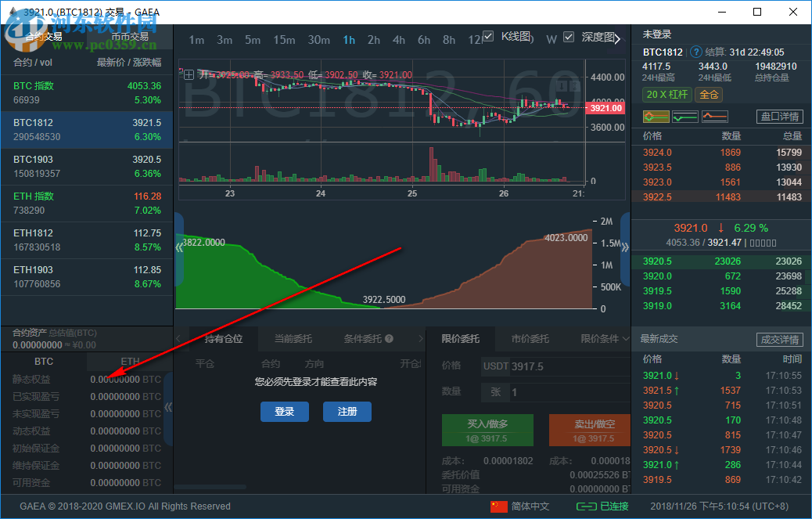Select the BTC1812 contract row
Viewport: 812px width, 519px height.
[x=87, y=129]
